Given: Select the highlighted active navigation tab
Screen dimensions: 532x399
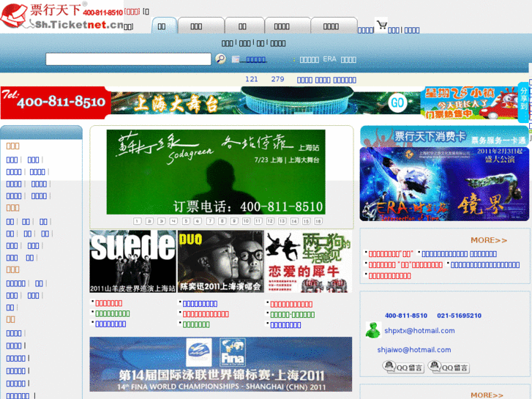Looking at the screenshot, I should 164,26.
